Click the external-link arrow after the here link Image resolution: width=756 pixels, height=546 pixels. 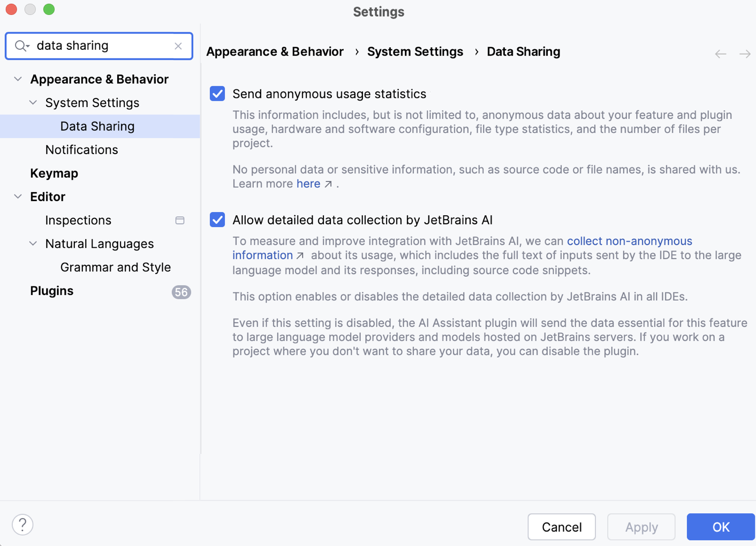coord(329,184)
